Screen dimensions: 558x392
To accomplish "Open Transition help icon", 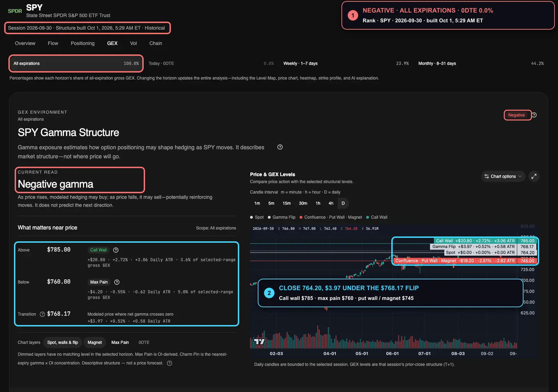I will pyautogui.click(x=42, y=314).
